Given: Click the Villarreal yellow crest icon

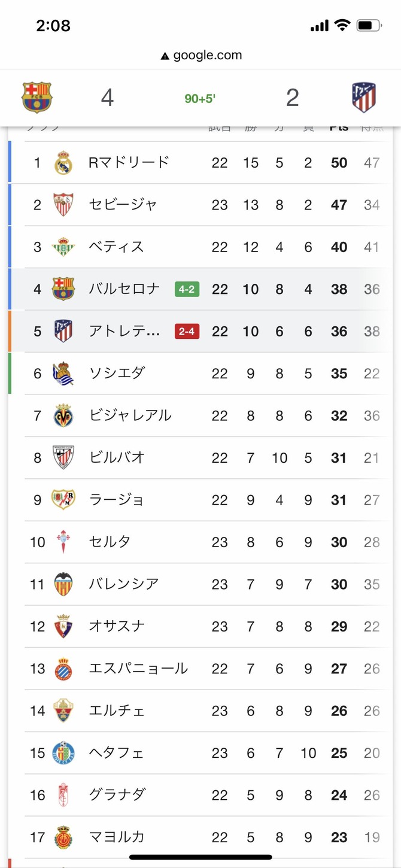Looking at the screenshot, I should click(63, 415).
